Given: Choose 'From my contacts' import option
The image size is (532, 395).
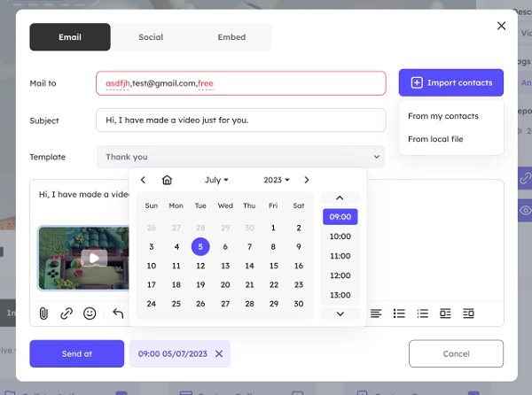Looking at the screenshot, I should tap(443, 116).
